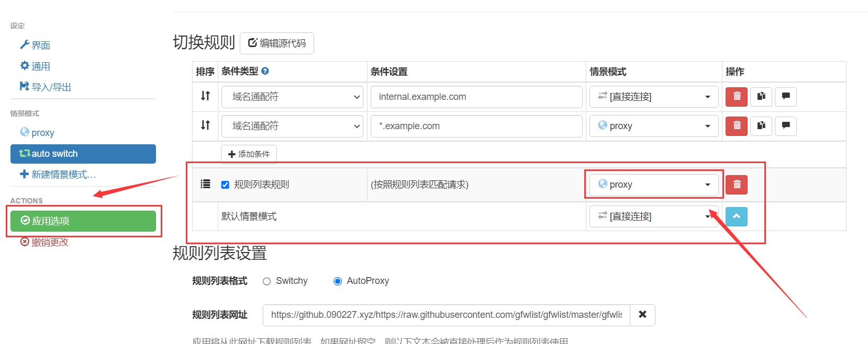The height and width of the screenshot is (344, 868).
Task: Expand the default profile 默认情景模式 dropdown
Action: coord(653,216)
